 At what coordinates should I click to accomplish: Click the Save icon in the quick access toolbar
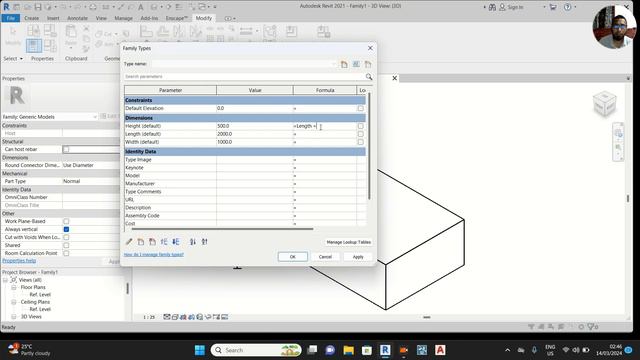click(38, 7)
